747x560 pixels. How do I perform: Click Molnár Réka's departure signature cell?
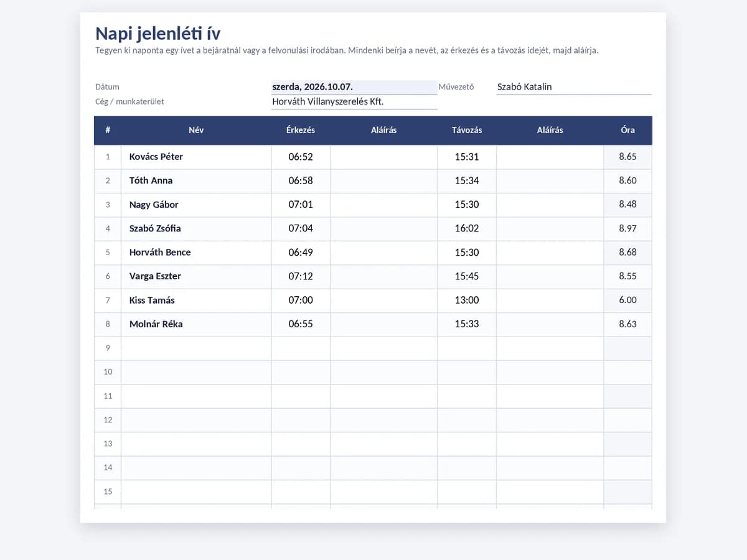click(550, 324)
